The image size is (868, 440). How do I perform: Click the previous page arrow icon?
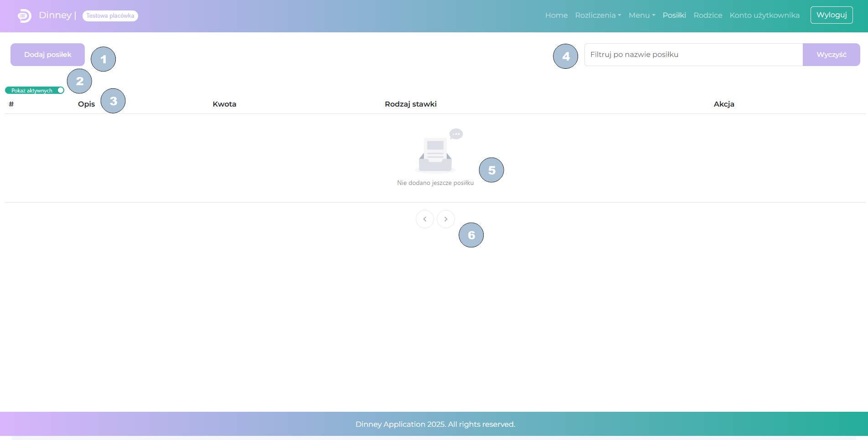click(424, 219)
